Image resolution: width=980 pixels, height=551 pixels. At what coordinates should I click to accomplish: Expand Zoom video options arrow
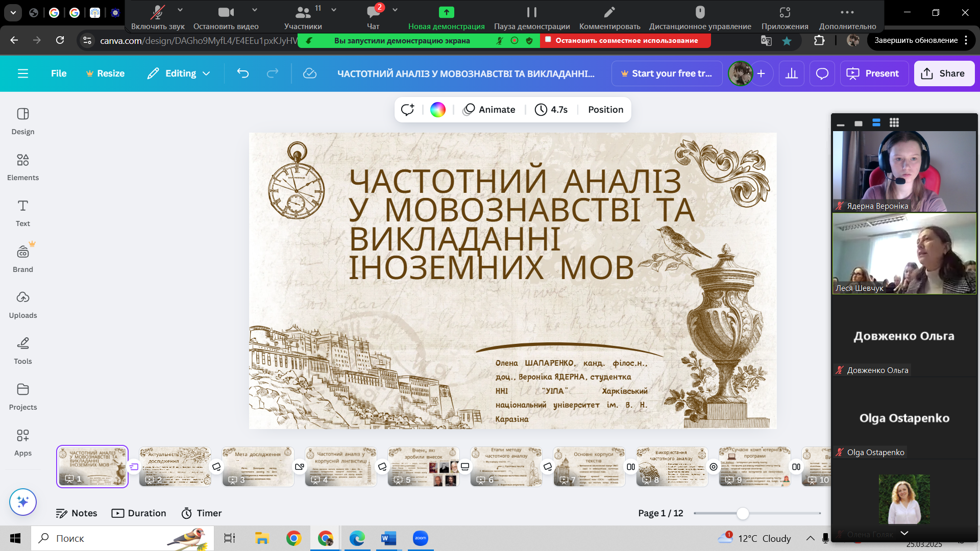[255, 10]
